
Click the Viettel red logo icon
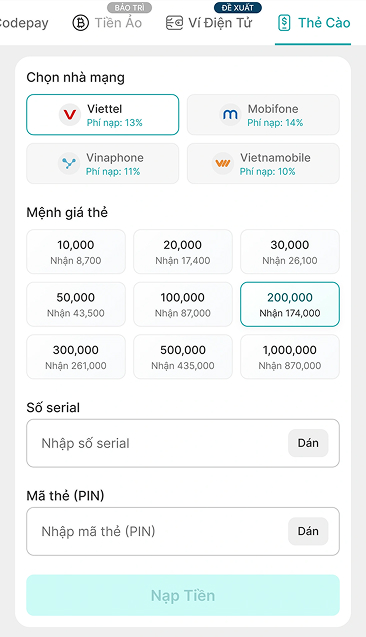pos(70,115)
